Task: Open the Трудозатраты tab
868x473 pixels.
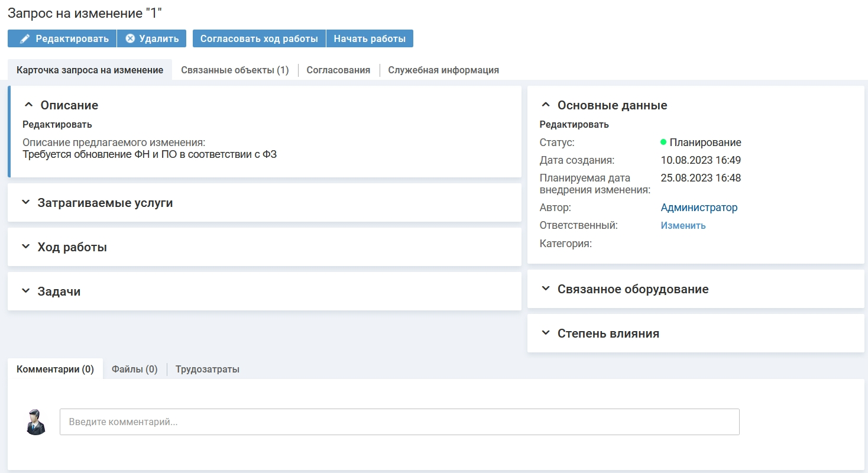Action: (x=208, y=369)
